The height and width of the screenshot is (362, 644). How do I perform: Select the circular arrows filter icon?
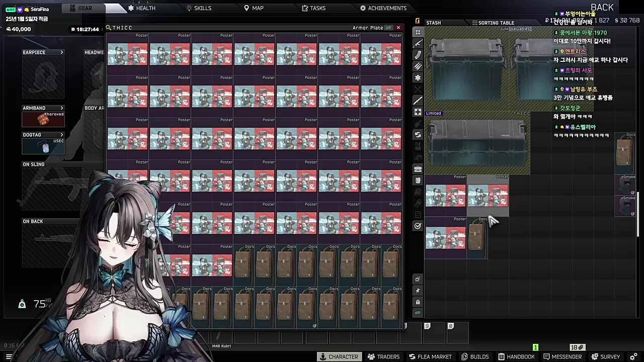[x=418, y=135]
